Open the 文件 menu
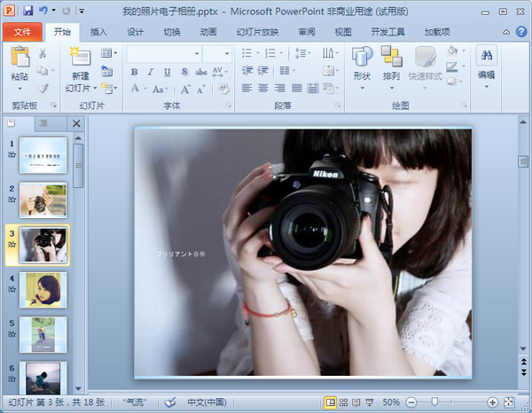The image size is (532, 413). pyautogui.click(x=22, y=32)
